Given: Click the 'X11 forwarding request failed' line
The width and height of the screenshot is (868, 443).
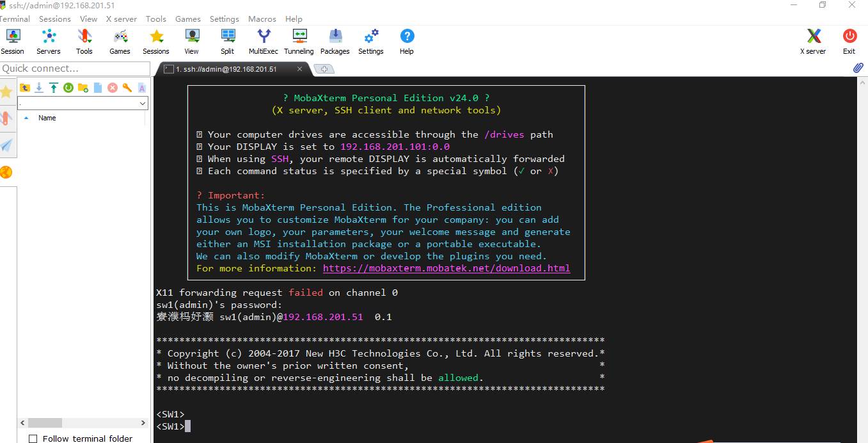Looking at the screenshot, I should tap(277, 293).
